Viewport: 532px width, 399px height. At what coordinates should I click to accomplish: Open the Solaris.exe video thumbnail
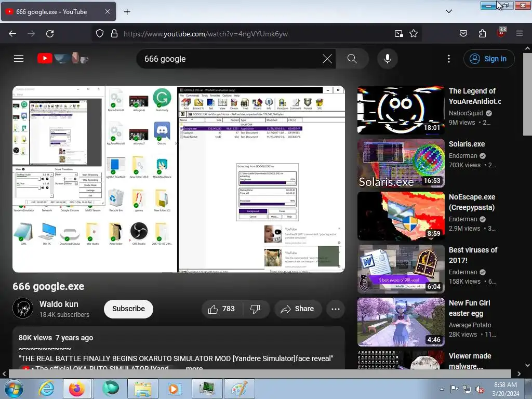[x=401, y=163]
